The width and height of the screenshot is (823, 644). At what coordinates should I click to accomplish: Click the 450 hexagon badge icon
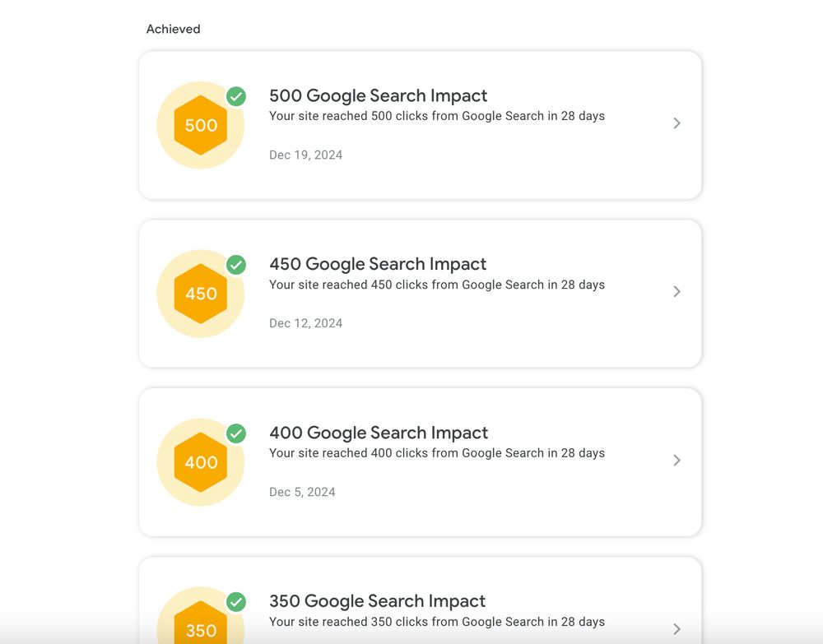201,294
